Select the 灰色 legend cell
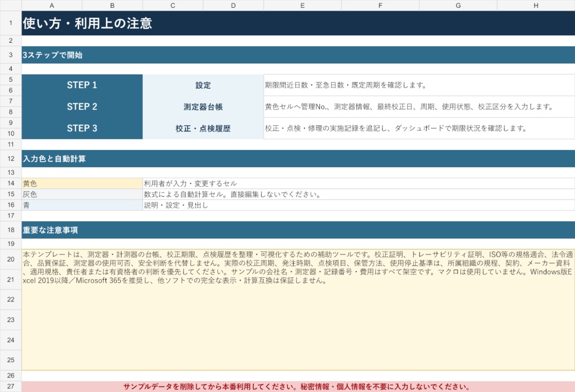 point(82,194)
